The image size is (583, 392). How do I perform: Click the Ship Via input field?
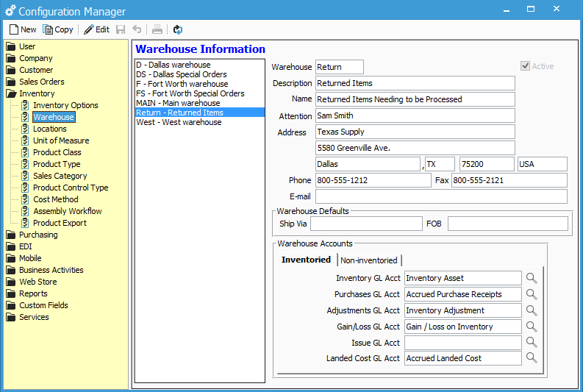(x=366, y=224)
